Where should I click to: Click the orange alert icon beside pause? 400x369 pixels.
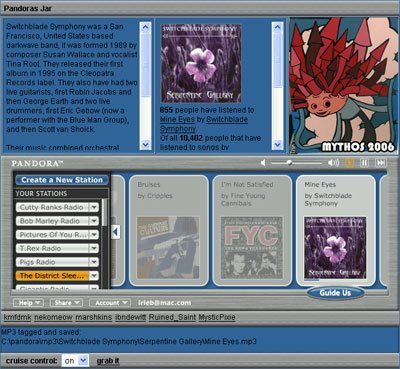350,163
